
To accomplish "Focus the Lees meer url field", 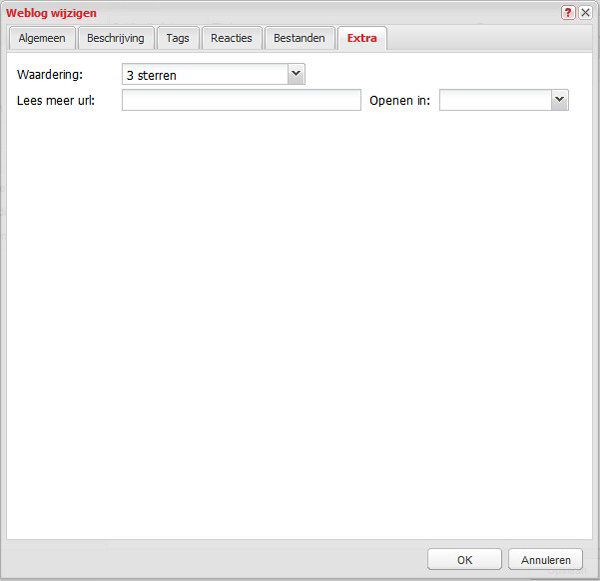I will point(241,100).
